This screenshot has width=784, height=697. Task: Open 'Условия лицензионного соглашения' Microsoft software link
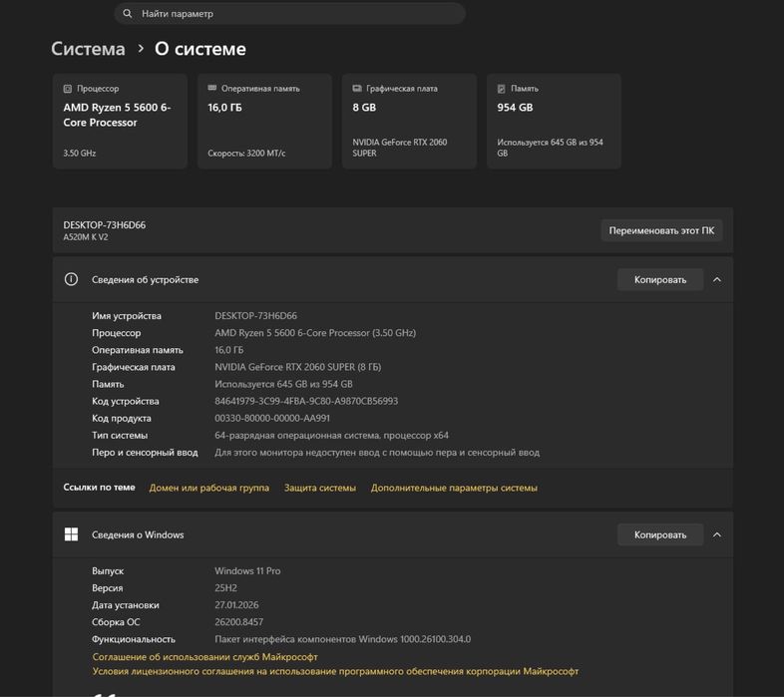(x=335, y=671)
